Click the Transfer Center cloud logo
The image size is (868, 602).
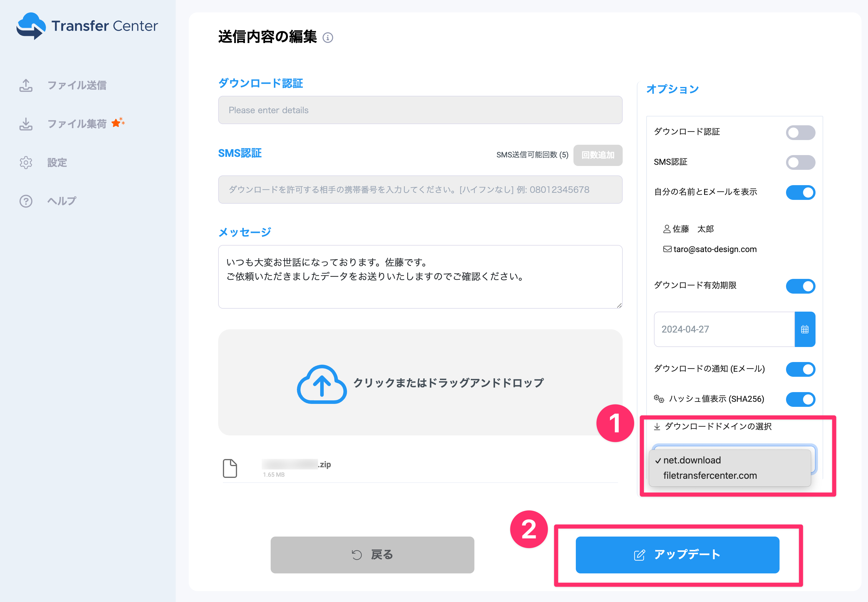coord(31,26)
